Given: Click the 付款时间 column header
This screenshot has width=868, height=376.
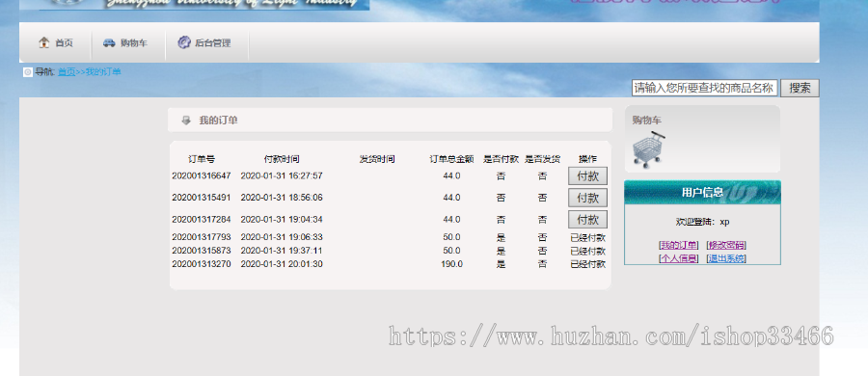Looking at the screenshot, I should (x=282, y=159).
